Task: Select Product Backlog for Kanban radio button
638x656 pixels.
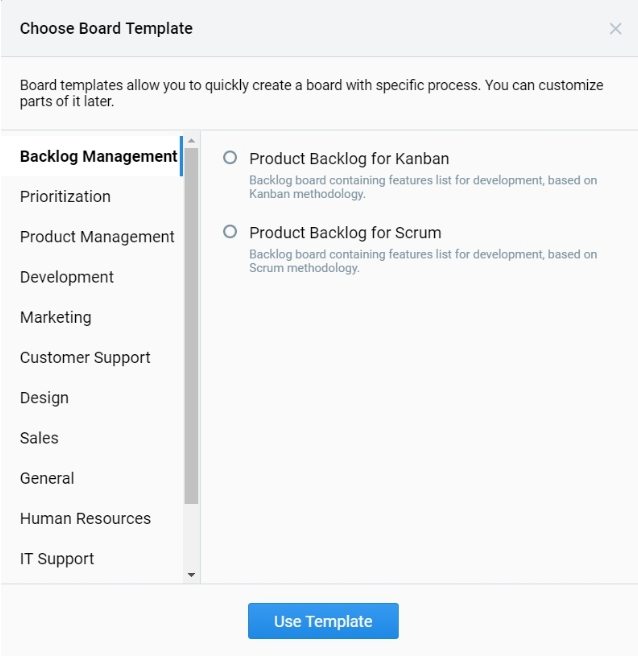Action: [x=231, y=158]
